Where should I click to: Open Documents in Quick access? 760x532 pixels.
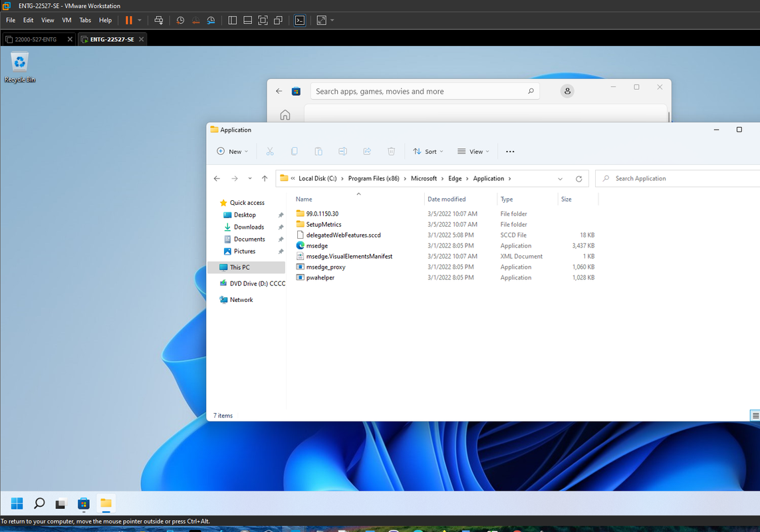(249, 239)
